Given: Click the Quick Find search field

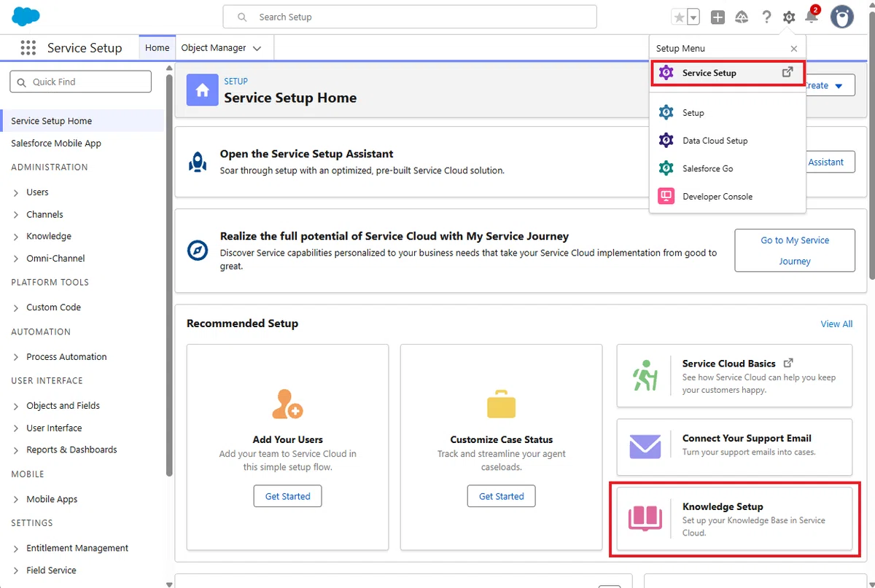Looking at the screenshot, I should pyautogui.click(x=80, y=82).
